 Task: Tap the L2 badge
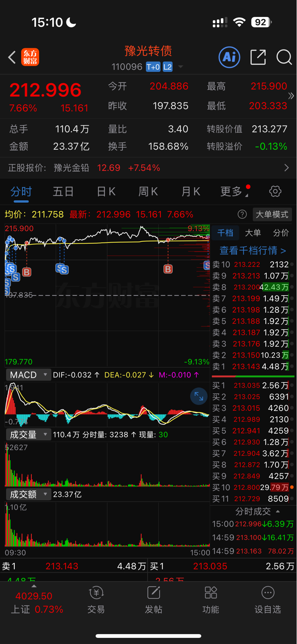pos(167,67)
